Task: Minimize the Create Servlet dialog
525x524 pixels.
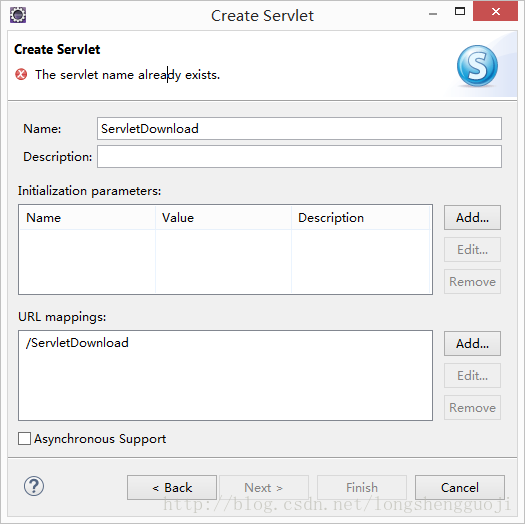Action: point(433,13)
